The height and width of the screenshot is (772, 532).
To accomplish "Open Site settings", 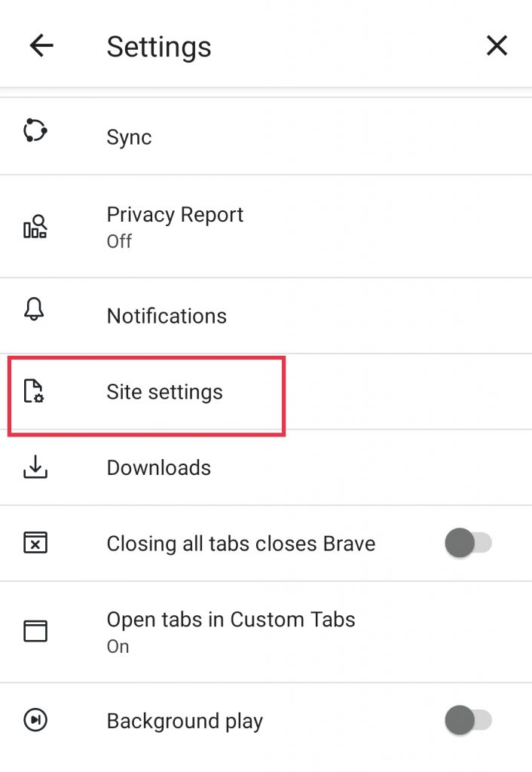I will pyautogui.click(x=165, y=392).
